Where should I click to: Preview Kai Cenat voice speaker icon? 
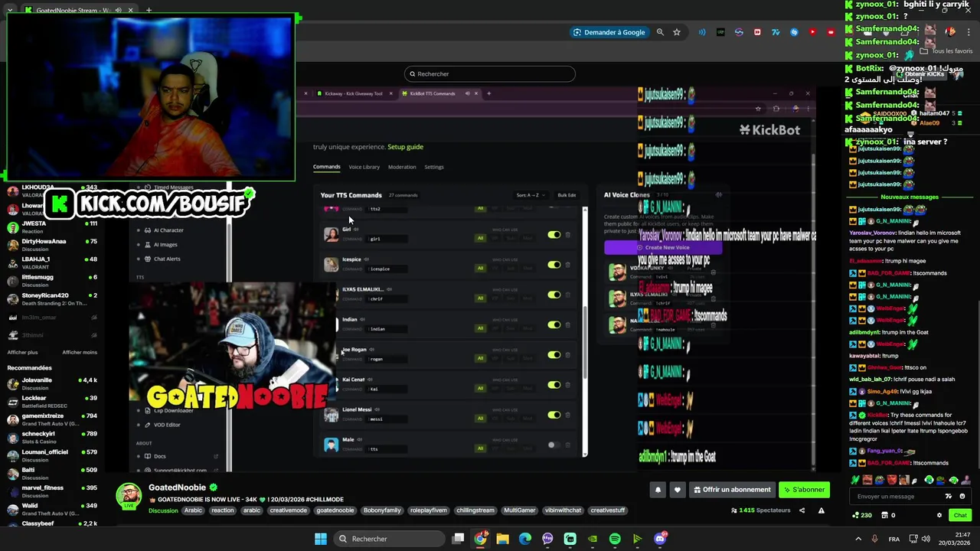370,380
